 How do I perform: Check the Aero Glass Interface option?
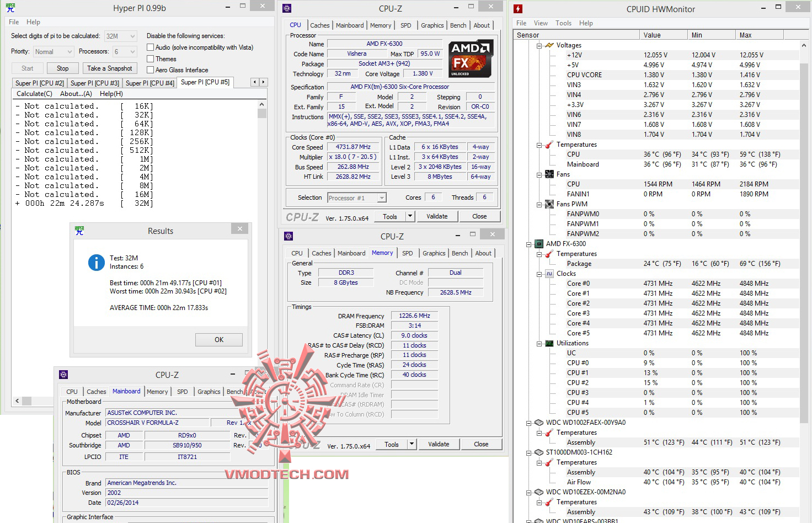tap(150, 70)
